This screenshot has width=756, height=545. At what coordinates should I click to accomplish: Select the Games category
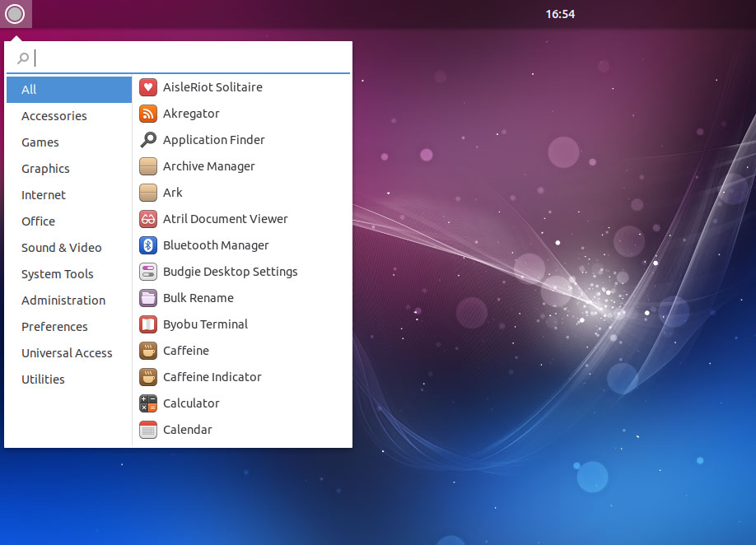tap(40, 142)
